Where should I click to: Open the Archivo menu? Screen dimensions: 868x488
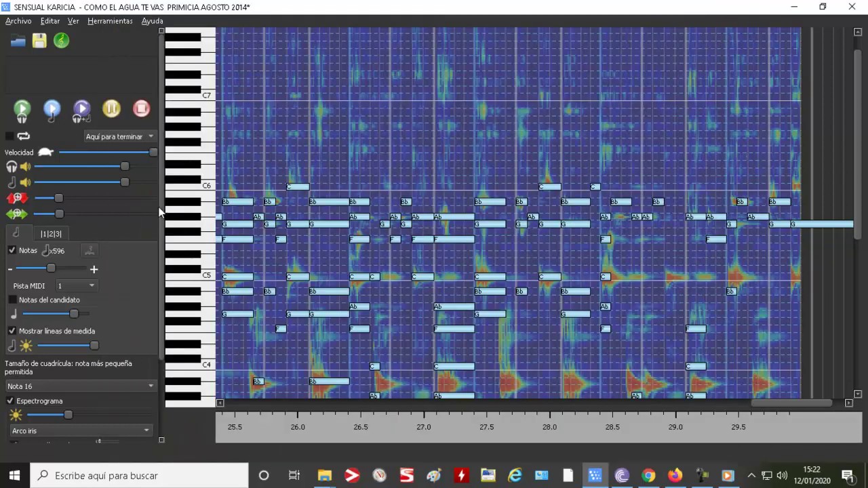click(x=18, y=21)
